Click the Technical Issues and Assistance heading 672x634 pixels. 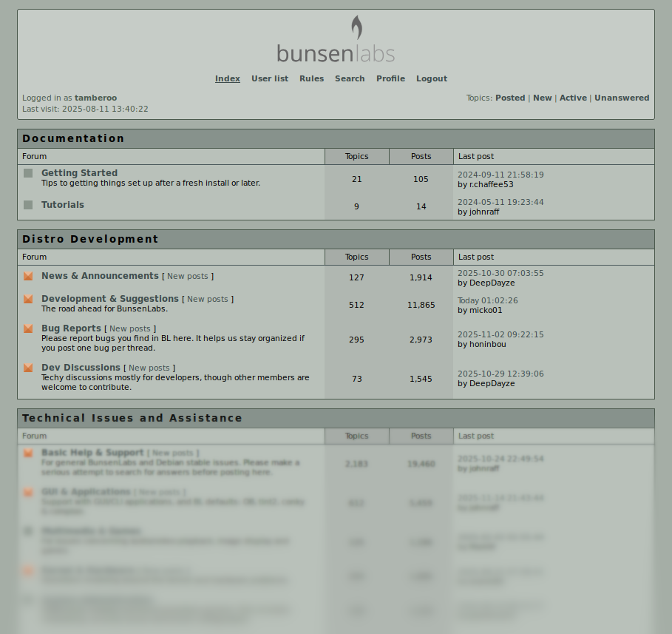[x=132, y=418]
